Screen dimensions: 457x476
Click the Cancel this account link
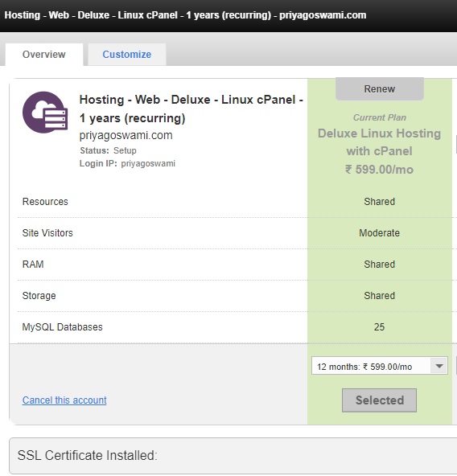pos(64,400)
